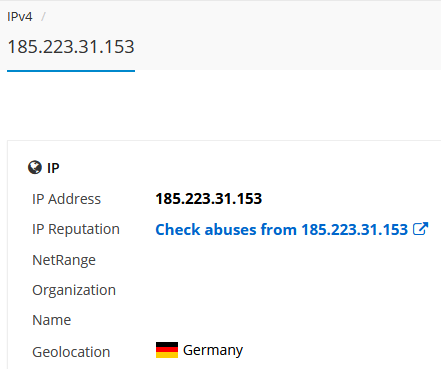This screenshot has height=369, width=441.
Task: Click the German flag icon
Action: click(x=167, y=350)
